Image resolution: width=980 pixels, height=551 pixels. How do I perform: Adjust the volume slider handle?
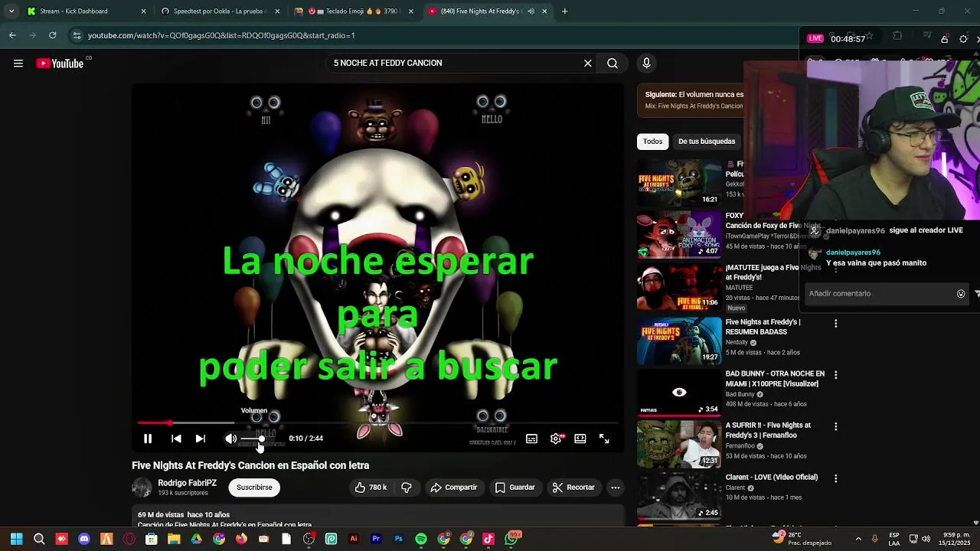click(x=262, y=439)
